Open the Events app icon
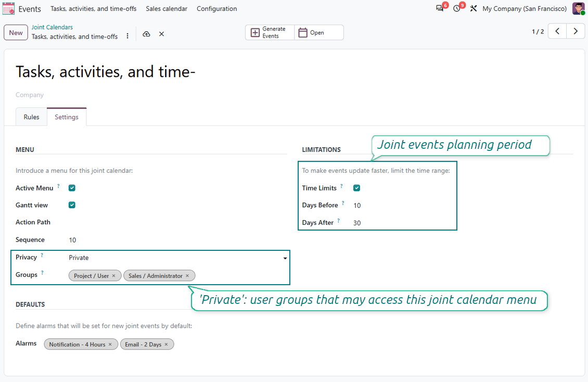588x382 pixels. tap(8, 8)
